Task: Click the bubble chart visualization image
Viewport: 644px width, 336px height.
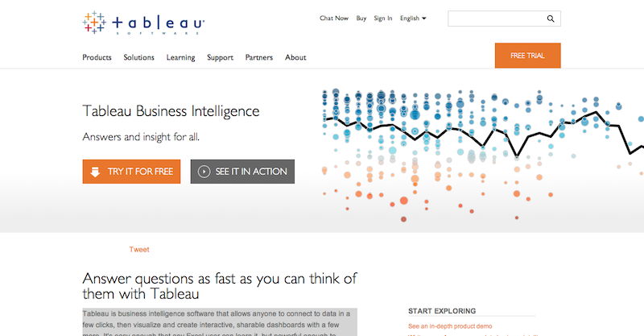Action: click(483, 156)
